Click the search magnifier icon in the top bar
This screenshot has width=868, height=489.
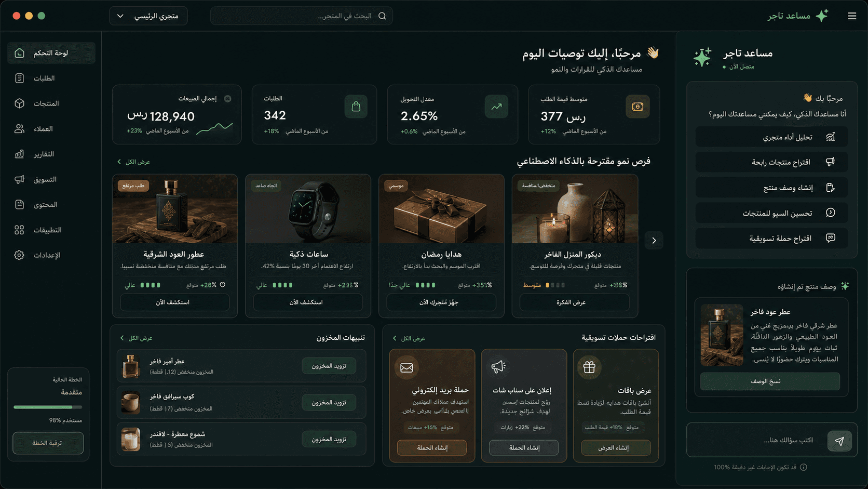coord(382,16)
